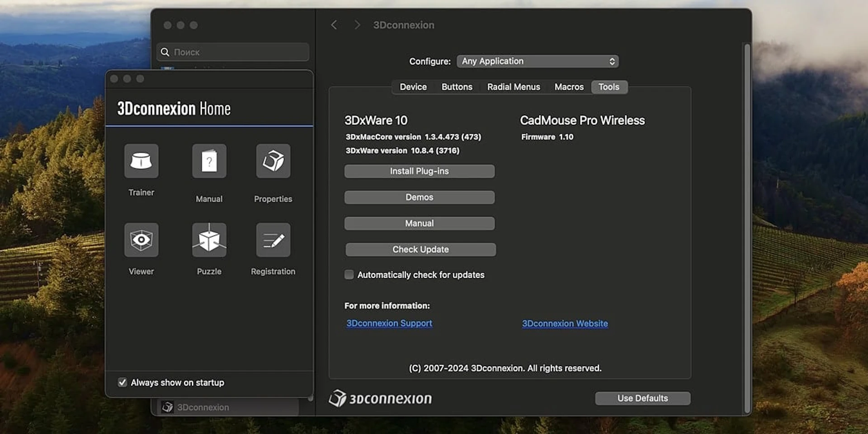Click the Demos button
This screenshot has height=434, width=868.
[x=420, y=197]
